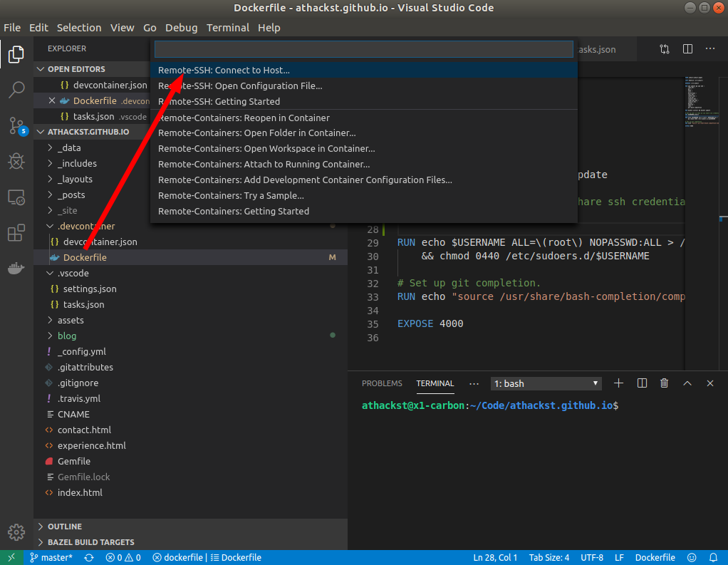728x565 pixels.
Task: Split the terminal panel
Action: [x=642, y=383]
